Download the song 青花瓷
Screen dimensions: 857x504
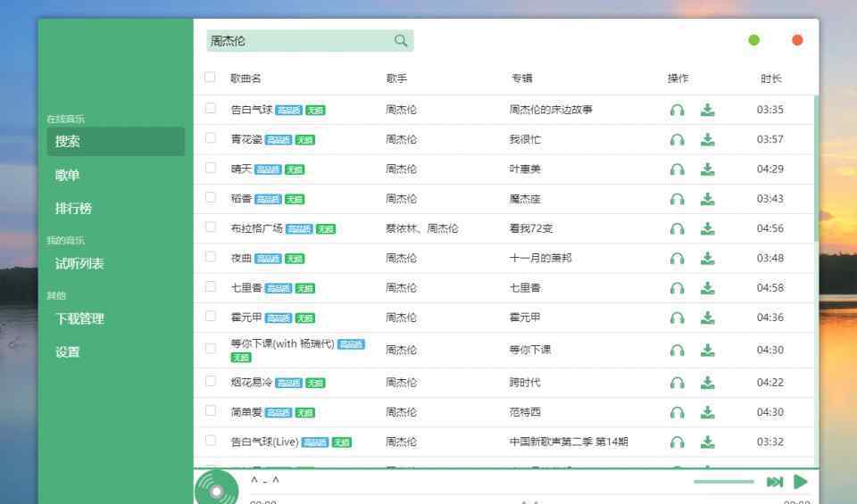coord(708,140)
